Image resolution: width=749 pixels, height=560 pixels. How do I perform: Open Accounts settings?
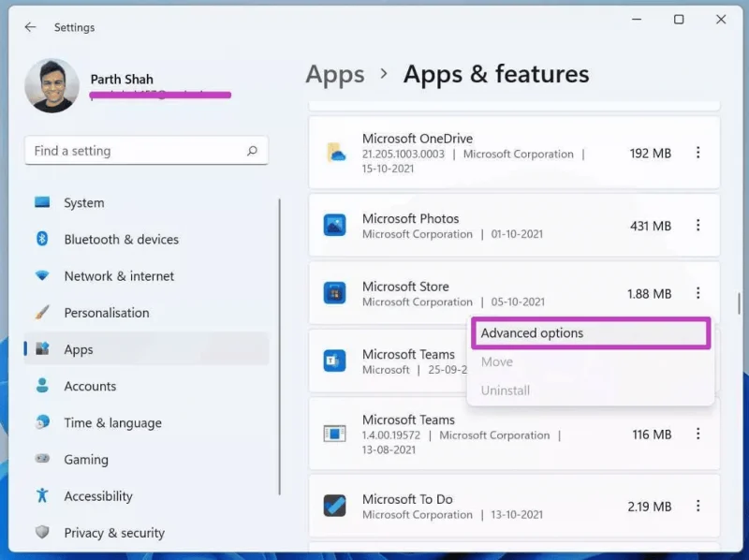click(x=146, y=386)
